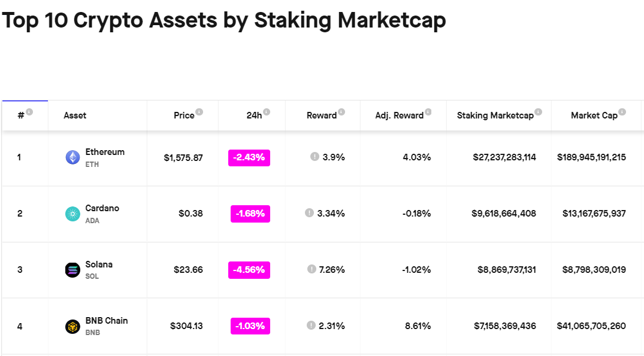Click info icon beside Solana's 7.26% reward
The image size is (644, 356).
[x=312, y=269]
